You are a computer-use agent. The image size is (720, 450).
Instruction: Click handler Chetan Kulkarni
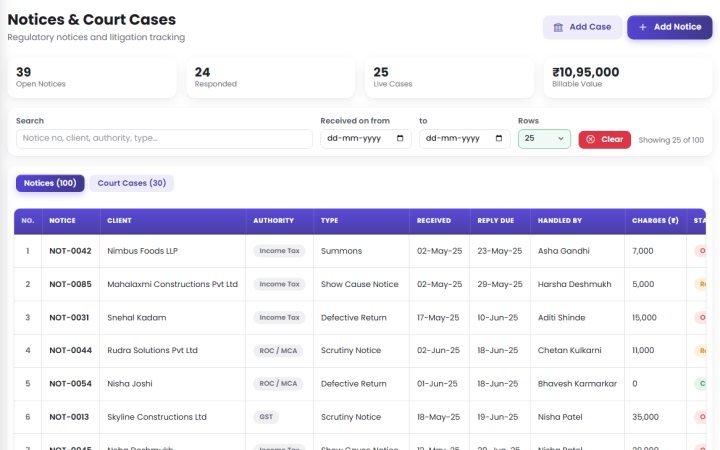569,350
